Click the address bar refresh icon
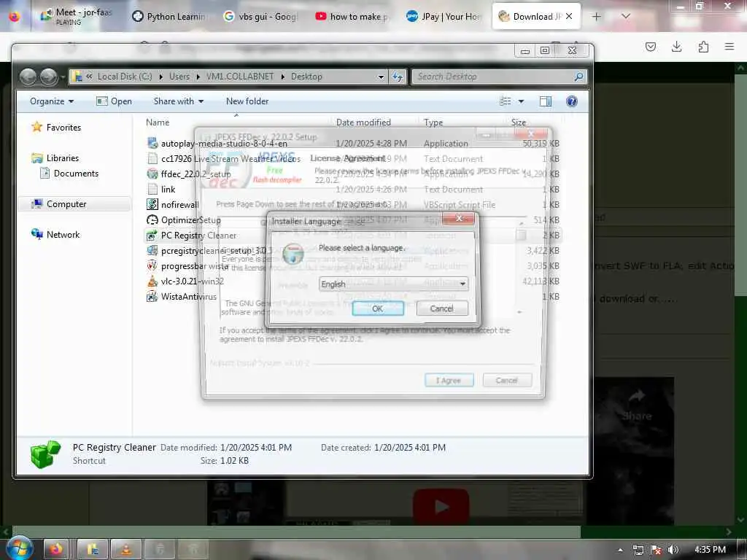The height and width of the screenshot is (560, 747). (398, 76)
